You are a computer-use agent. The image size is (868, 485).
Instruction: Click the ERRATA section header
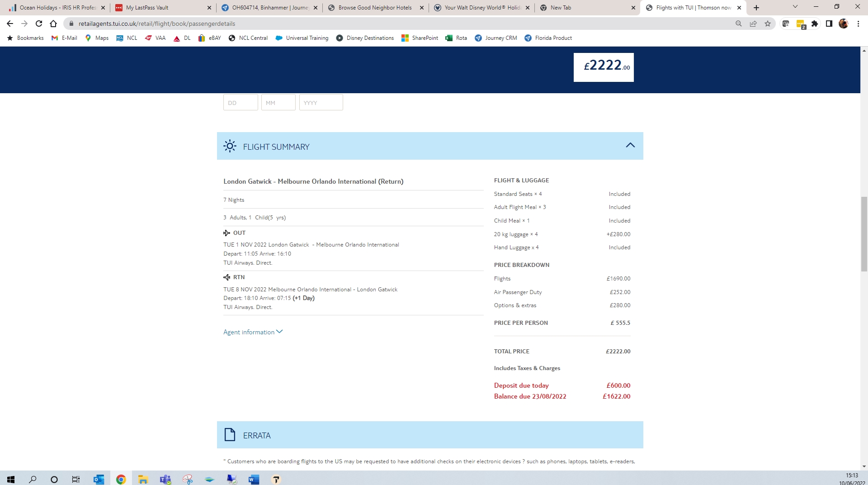click(x=430, y=435)
